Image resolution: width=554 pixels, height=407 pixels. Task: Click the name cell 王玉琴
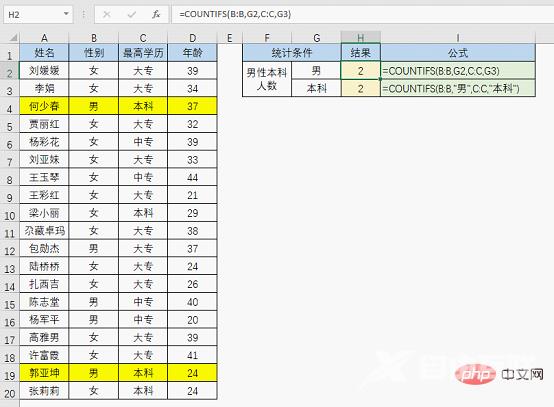[x=44, y=177]
